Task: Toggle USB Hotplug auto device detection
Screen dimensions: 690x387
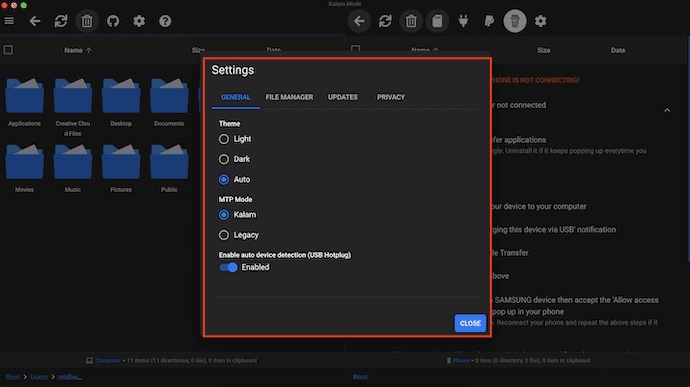Action: (228, 267)
